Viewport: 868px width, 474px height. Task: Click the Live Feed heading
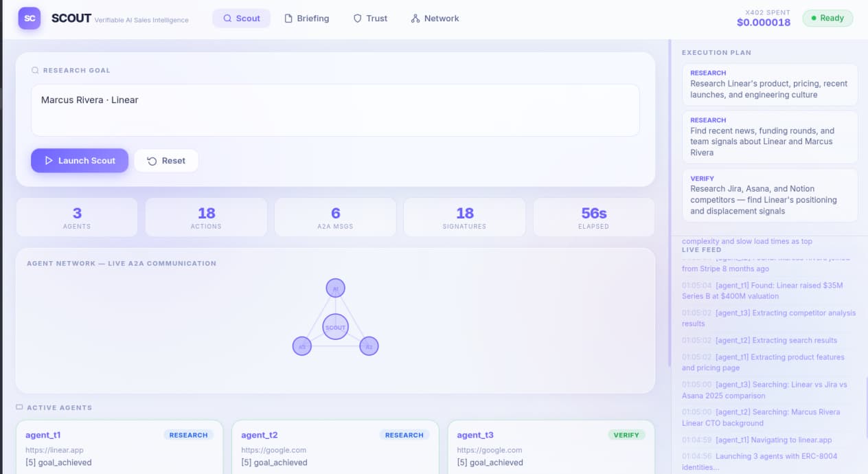pyautogui.click(x=701, y=249)
